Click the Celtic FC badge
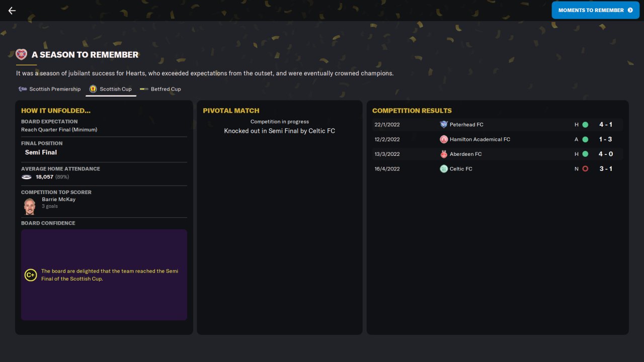 coord(444,169)
